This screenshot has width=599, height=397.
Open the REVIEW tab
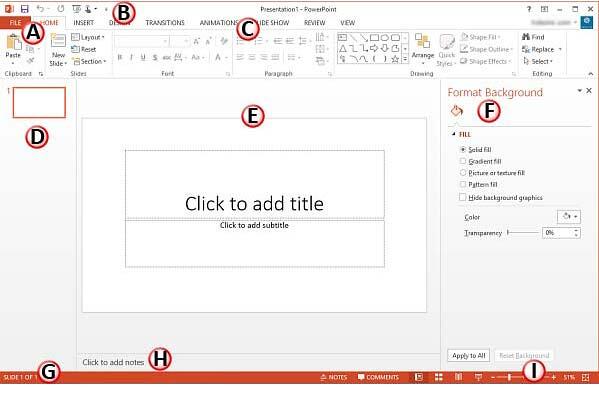point(314,23)
